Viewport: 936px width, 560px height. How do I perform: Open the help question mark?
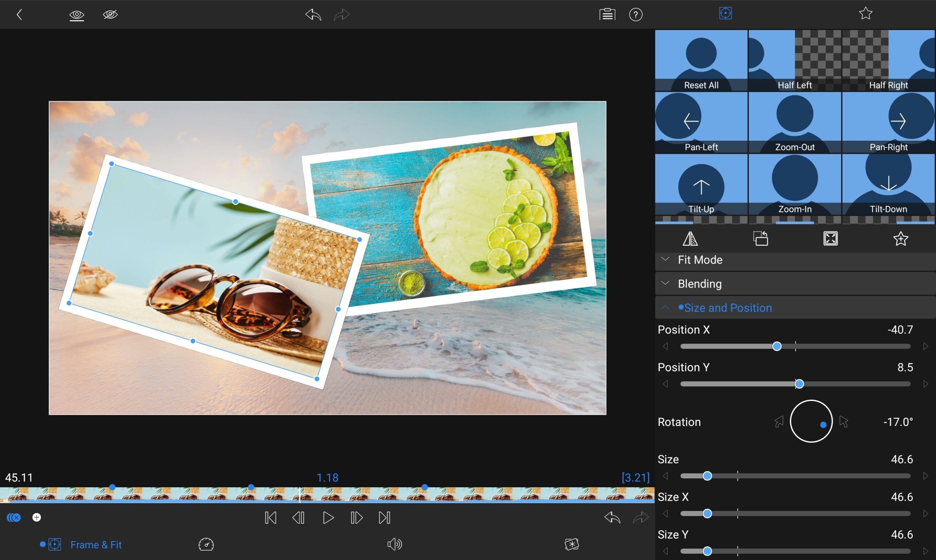click(635, 15)
